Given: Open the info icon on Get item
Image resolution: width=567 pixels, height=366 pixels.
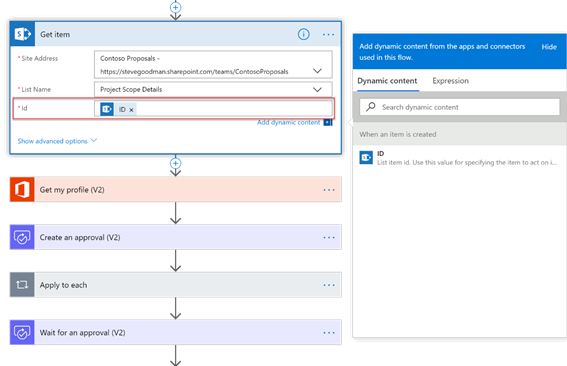Looking at the screenshot, I should click(x=303, y=34).
